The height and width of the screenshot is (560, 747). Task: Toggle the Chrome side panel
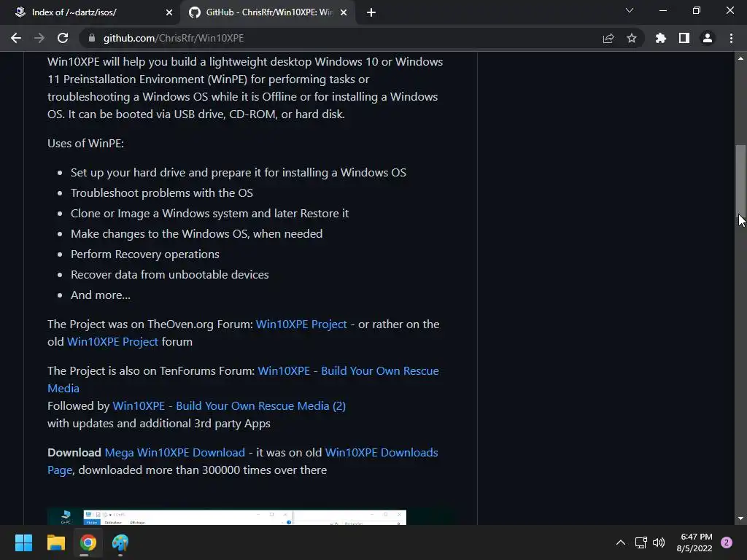(684, 38)
